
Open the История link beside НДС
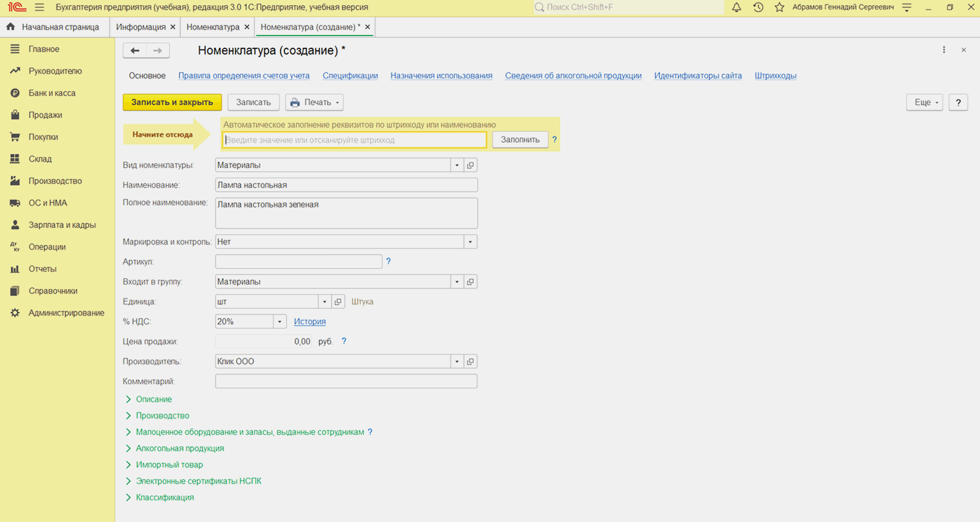[310, 321]
